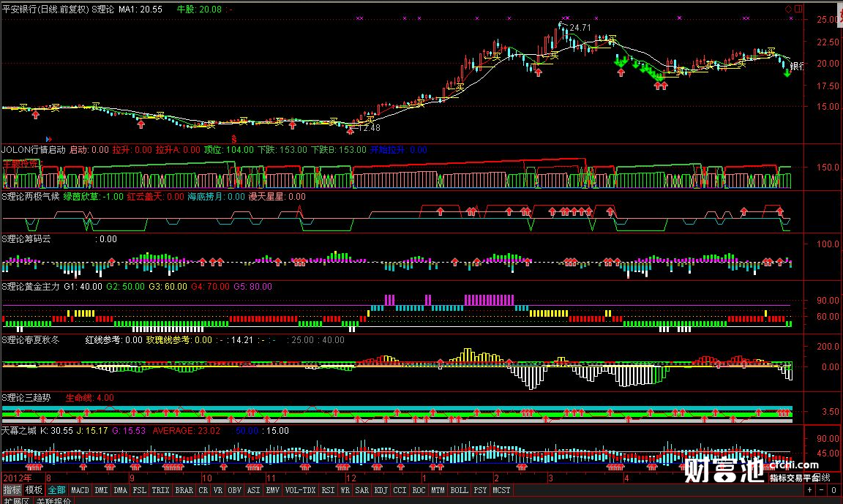Click the 2012年 date axis label

(18, 478)
